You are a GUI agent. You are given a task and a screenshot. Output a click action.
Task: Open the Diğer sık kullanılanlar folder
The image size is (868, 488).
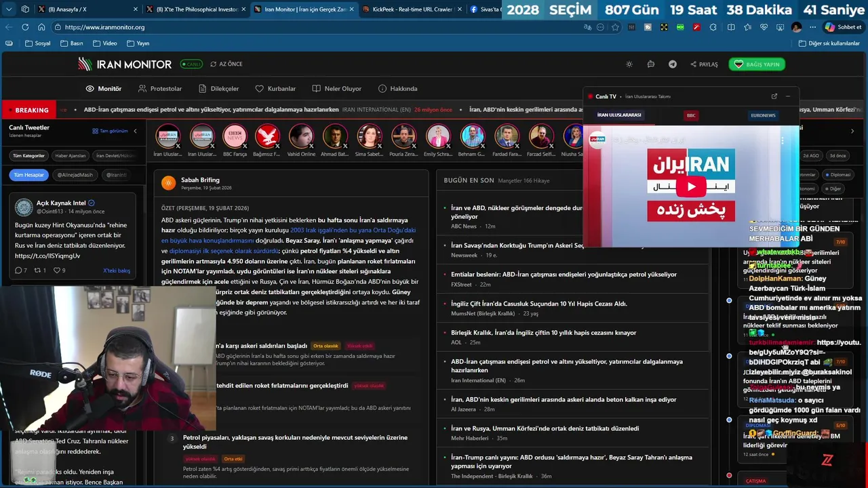(x=829, y=43)
